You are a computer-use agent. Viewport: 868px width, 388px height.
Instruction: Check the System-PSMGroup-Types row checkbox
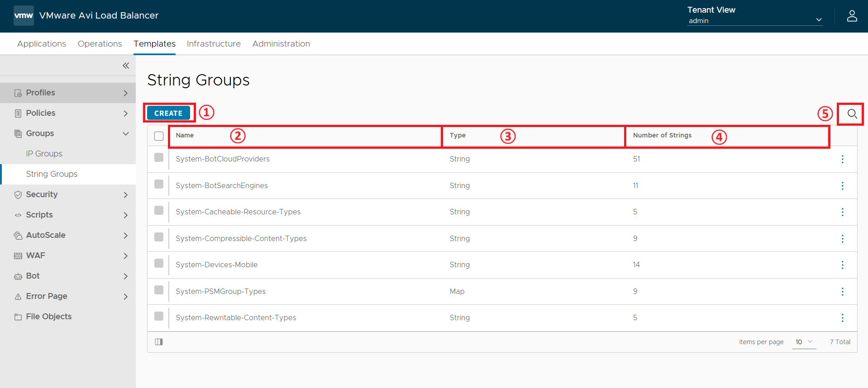click(159, 290)
